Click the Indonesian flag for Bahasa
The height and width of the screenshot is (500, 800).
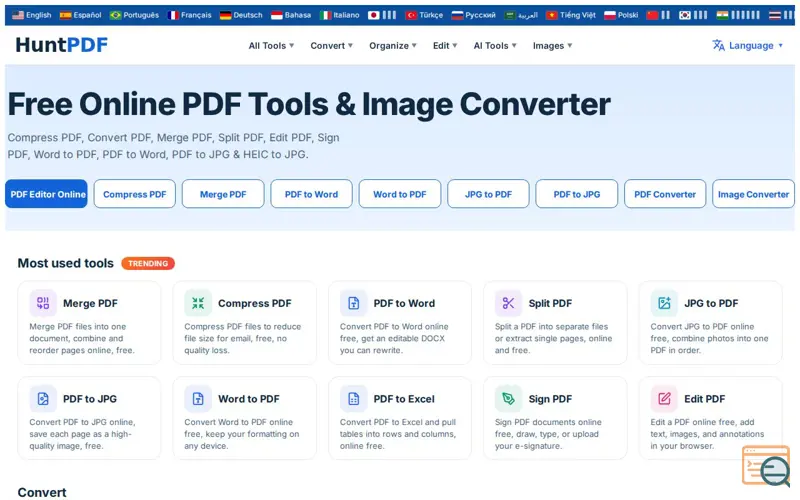[277, 15]
